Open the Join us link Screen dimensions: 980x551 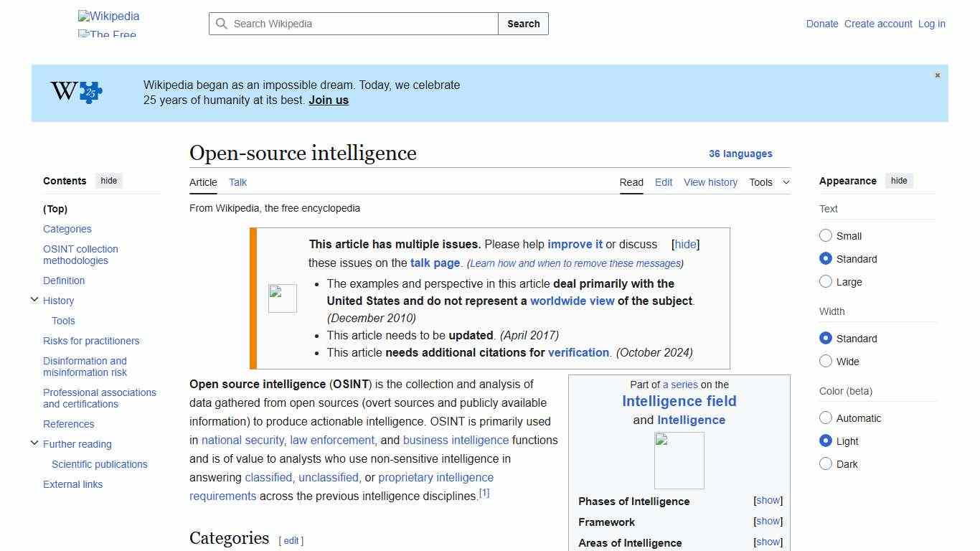[x=328, y=100]
